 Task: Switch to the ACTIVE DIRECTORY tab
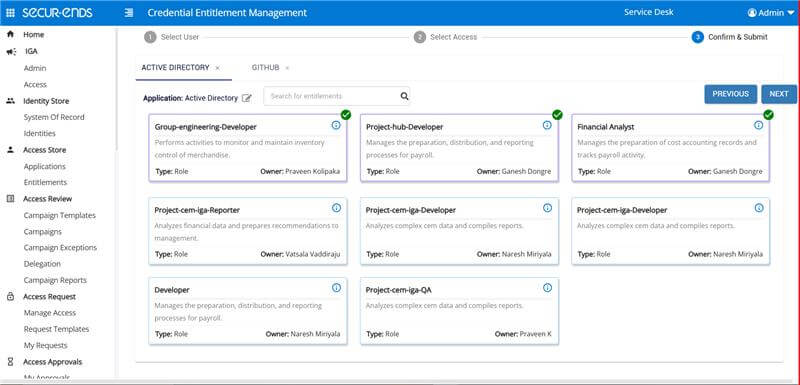[x=176, y=67]
